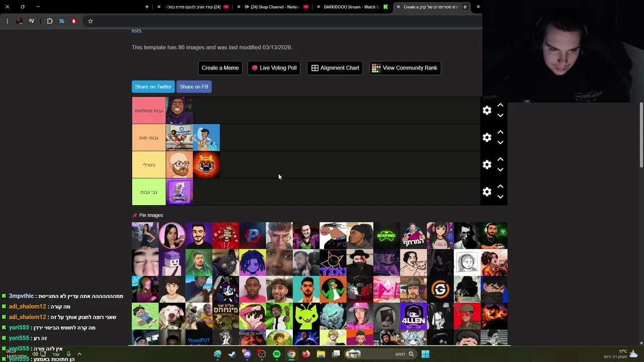The width and height of the screenshot is (644, 362).
Task: Pick the orange G logo image
Action: (x=440, y=289)
